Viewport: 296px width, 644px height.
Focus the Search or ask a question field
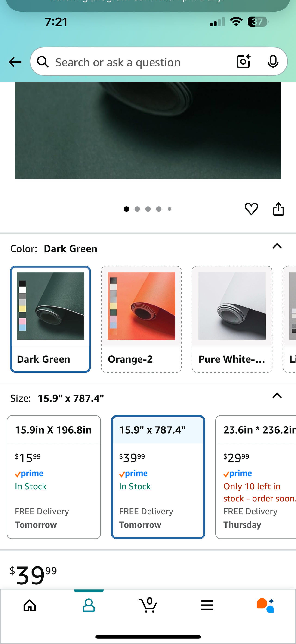coord(159,62)
